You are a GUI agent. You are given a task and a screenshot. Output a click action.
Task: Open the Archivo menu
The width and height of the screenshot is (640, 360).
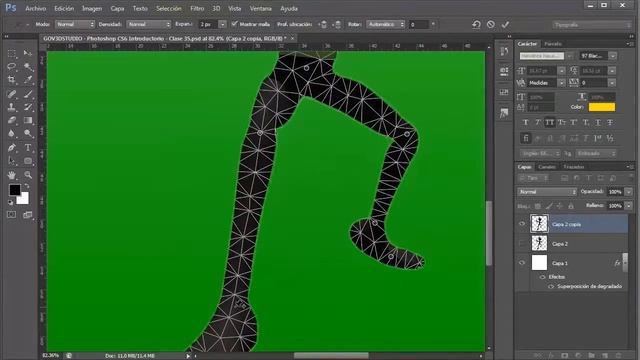pos(36,8)
